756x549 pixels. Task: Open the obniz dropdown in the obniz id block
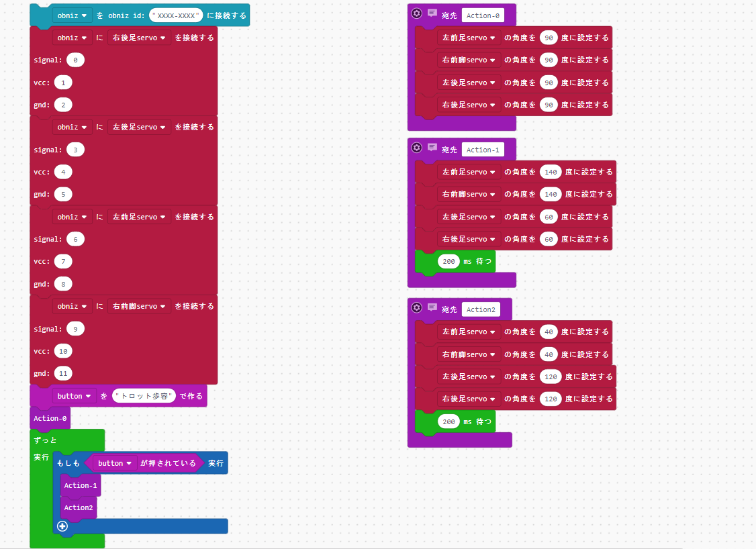[73, 15]
